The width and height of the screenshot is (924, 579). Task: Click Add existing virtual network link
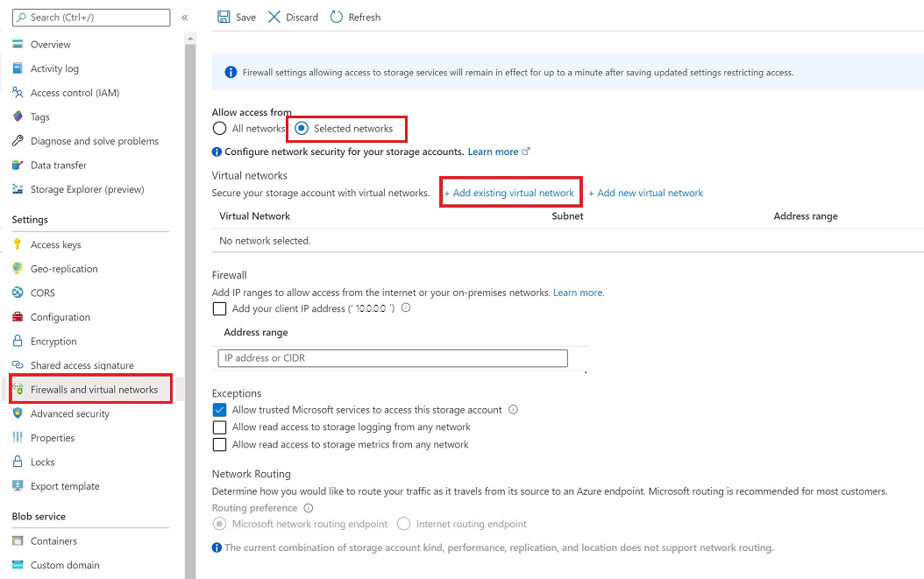point(509,193)
